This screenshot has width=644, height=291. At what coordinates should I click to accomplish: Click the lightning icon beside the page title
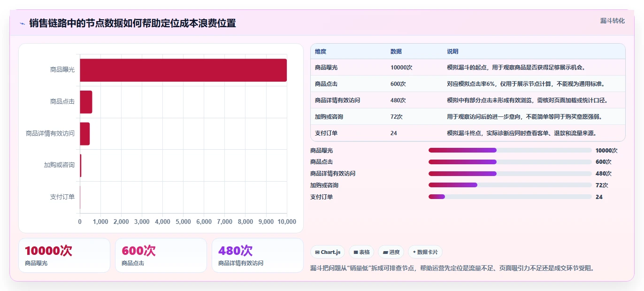point(22,23)
